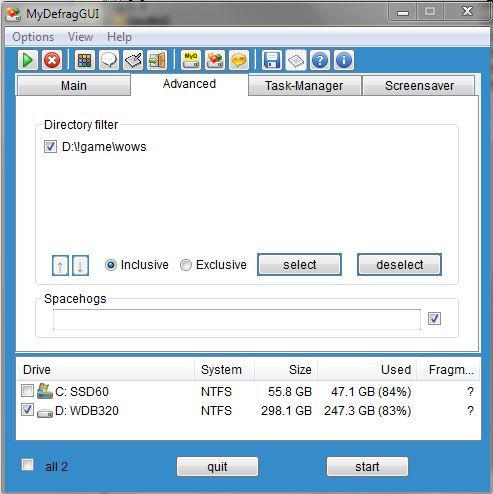The image size is (493, 494).
Task: Check the C: SSD60 drive checkbox
Action: (27, 390)
